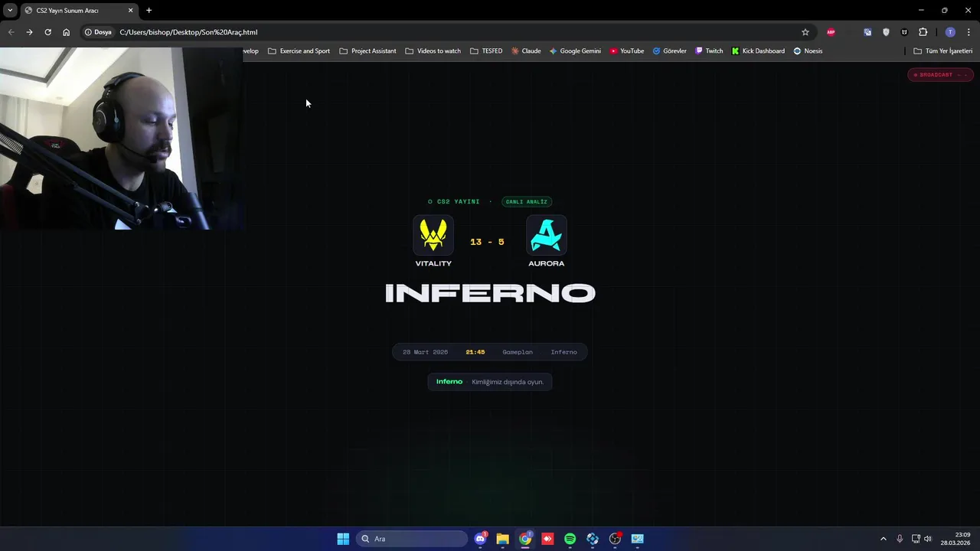Image resolution: width=980 pixels, height=551 pixels.
Task: Open the tab search dropdown arrow
Action: [10, 11]
